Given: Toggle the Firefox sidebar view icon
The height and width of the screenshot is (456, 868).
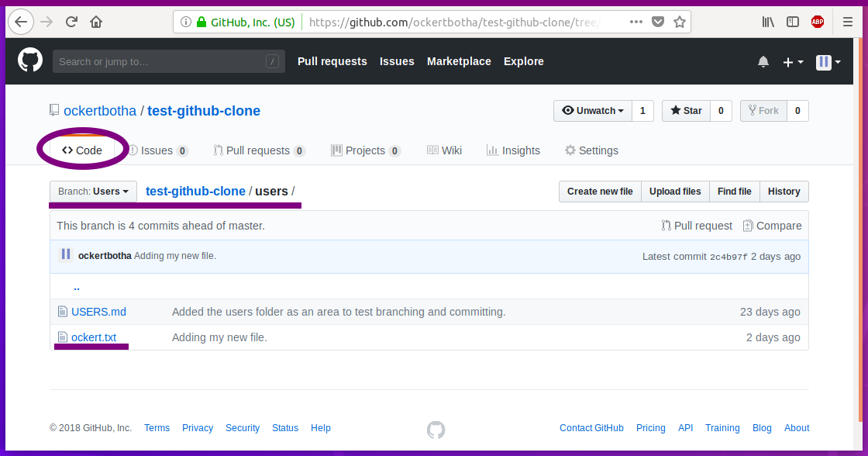Looking at the screenshot, I should click(793, 22).
